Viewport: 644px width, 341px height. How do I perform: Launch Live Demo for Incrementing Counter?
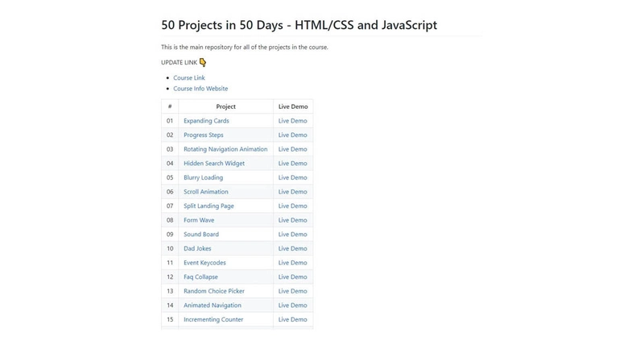coord(292,319)
